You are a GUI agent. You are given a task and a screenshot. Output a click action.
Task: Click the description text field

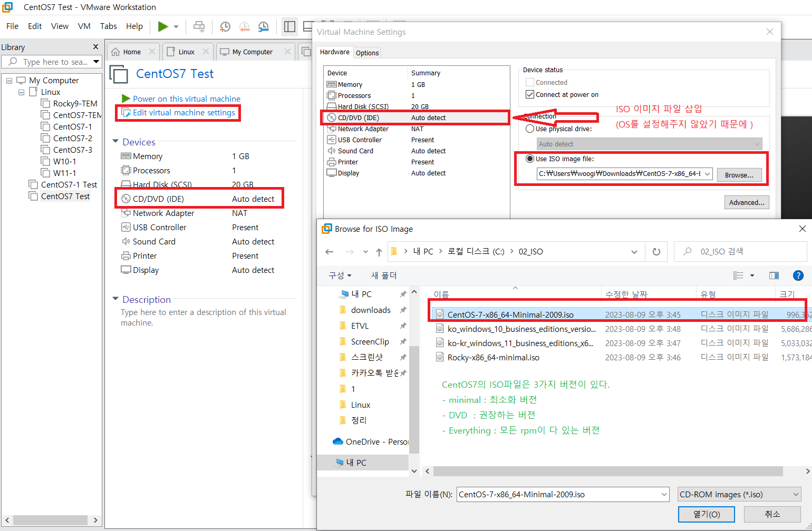[204, 317]
